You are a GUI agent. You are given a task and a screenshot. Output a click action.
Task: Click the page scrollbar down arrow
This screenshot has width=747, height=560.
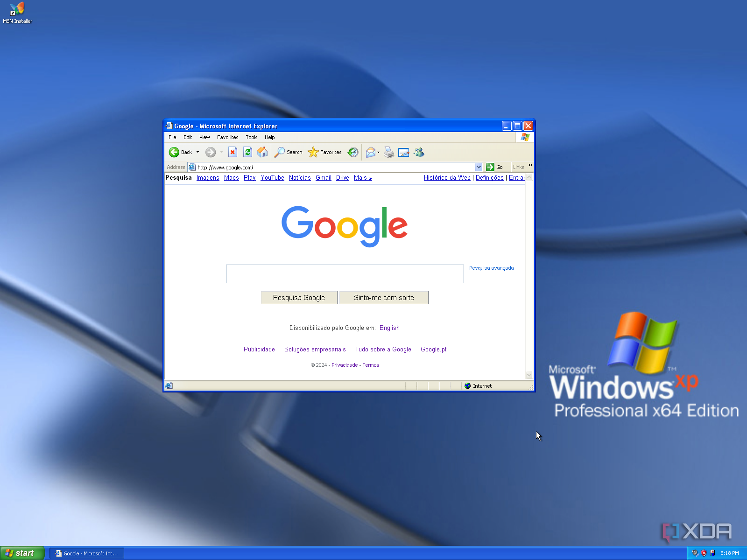tap(529, 375)
